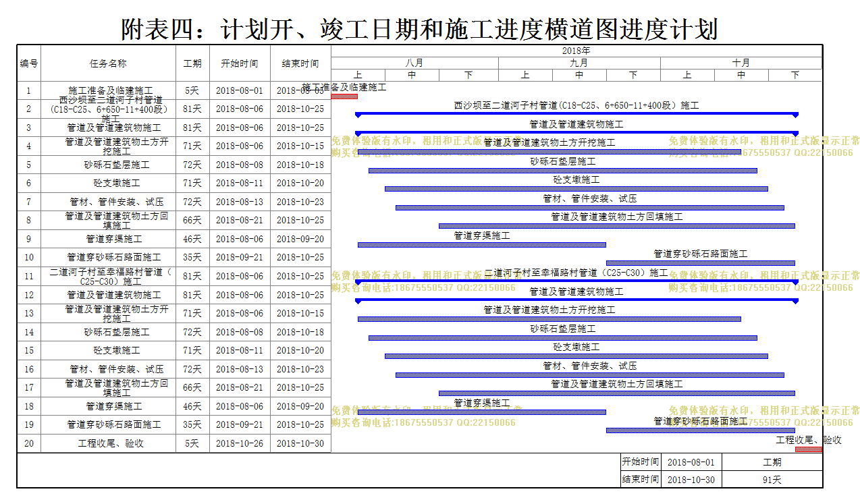Screen dimensions: 860x504
Task: Select the 下 period cell under 十月
Action: pos(795,75)
